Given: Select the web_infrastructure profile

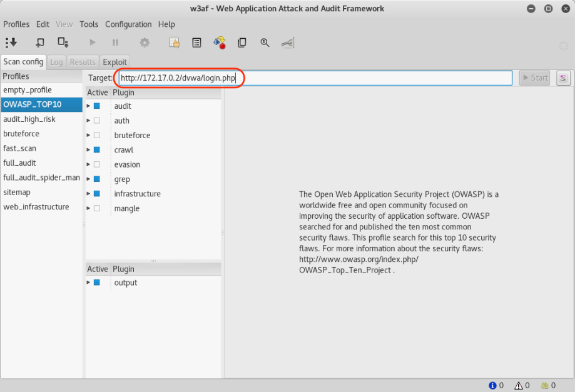Looking at the screenshot, I should (41, 207).
